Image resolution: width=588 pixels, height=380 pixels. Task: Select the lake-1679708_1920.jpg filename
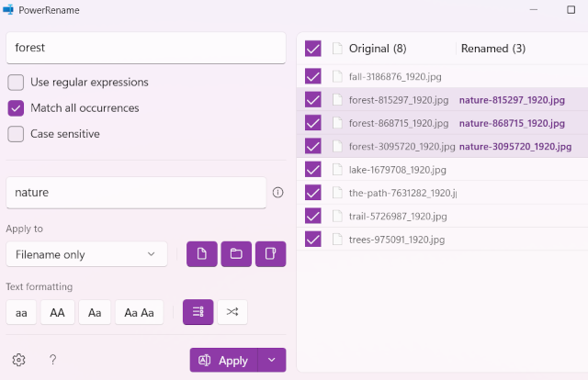[x=398, y=170]
